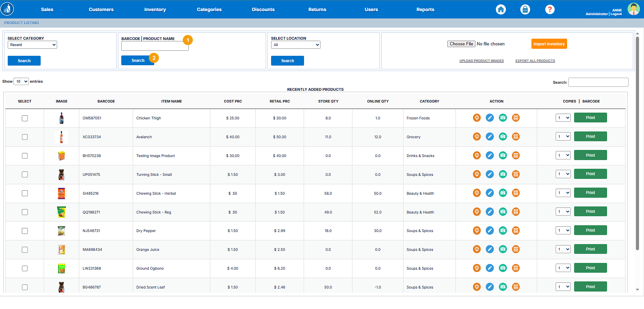
Task: Click the padlock icon in header
Action: (x=525, y=9)
